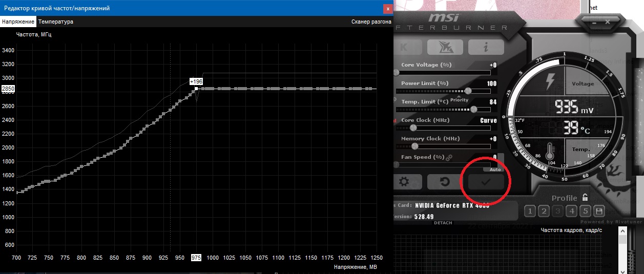Screen dimensions: 644x274
Task: Select profile slot 3
Action: tap(558, 211)
